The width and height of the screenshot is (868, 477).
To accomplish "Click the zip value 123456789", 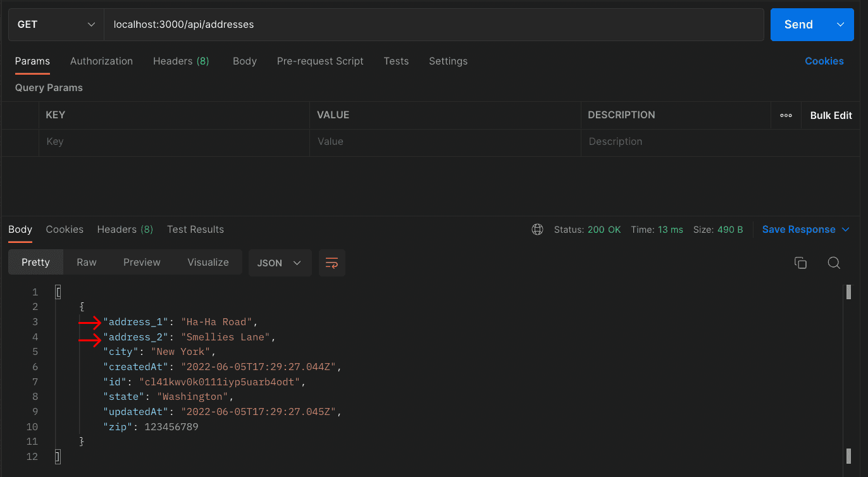I will (x=171, y=427).
